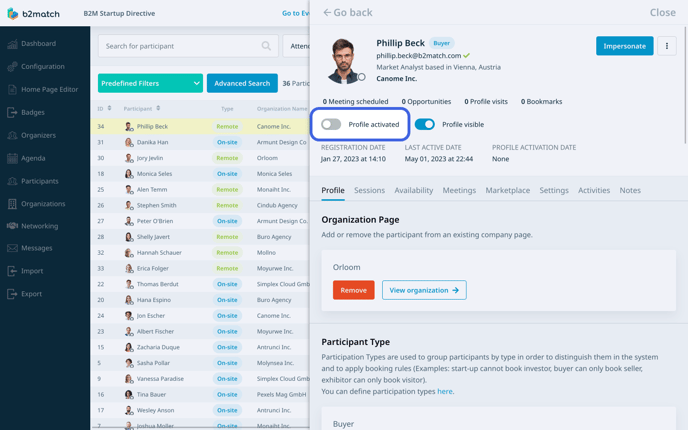Select Shelly Javert in participant list
The width and height of the screenshot is (688, 430).
(x=153, y=237)
